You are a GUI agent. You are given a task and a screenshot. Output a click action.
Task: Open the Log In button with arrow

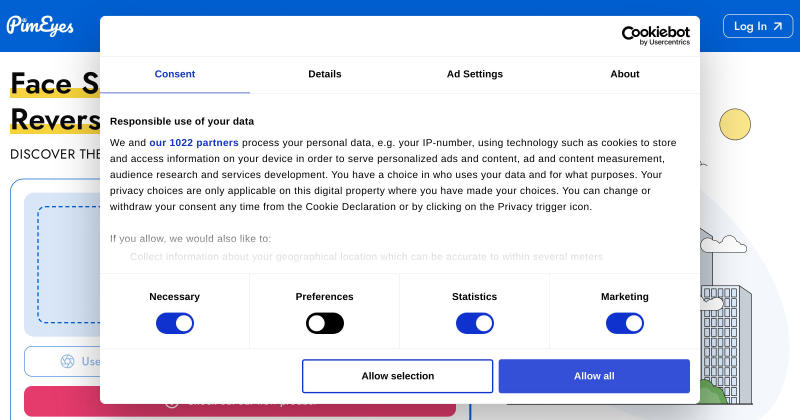click(758, 26)
